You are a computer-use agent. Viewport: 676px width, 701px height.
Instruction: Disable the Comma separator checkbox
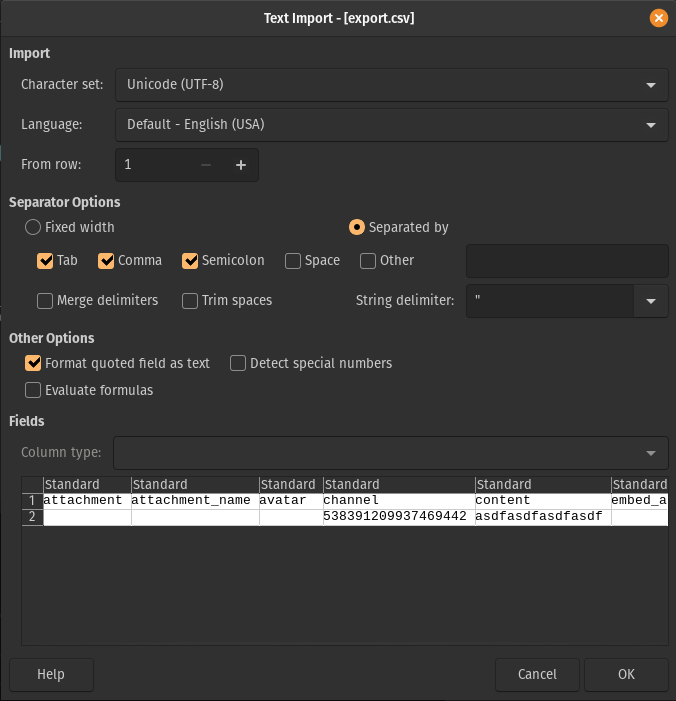tap(106, 261)
